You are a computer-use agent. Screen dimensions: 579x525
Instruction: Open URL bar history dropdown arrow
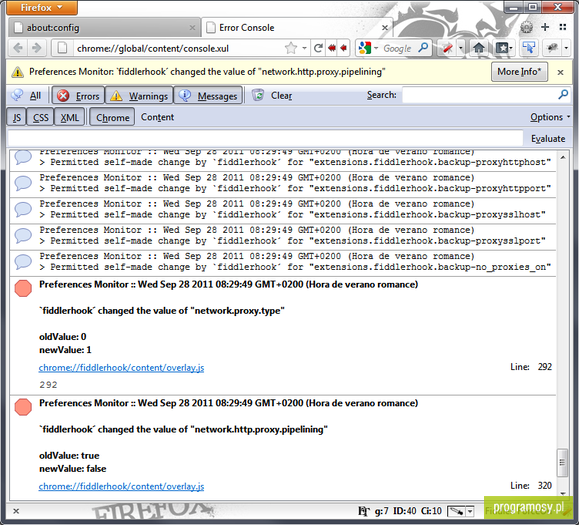[304, 48]
